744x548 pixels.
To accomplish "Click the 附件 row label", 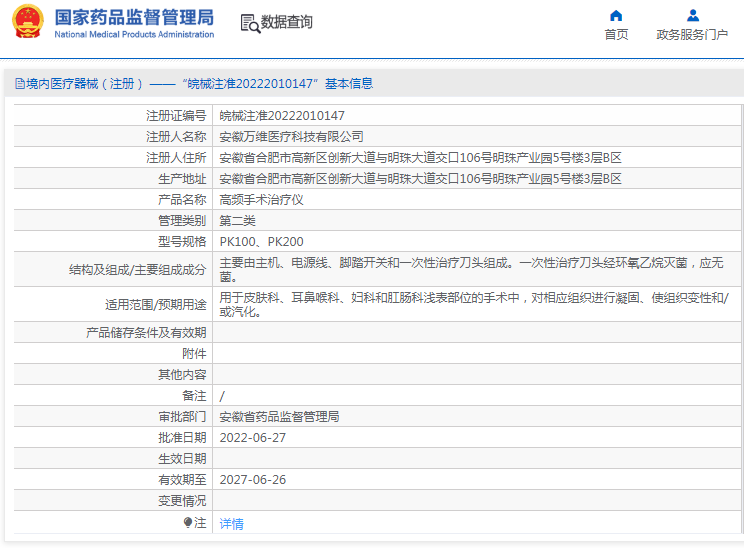I will point(194,354).
